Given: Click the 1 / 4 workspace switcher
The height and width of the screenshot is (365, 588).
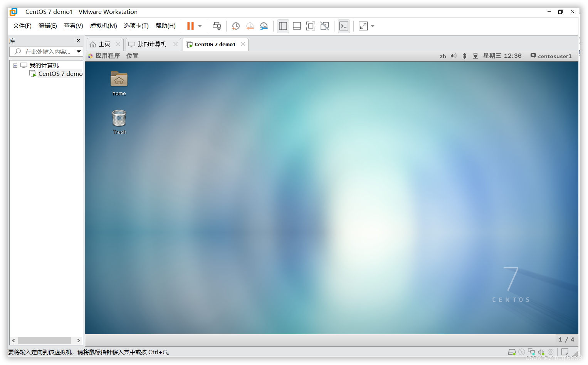Looking at the screenshot, I should (566, 340).
